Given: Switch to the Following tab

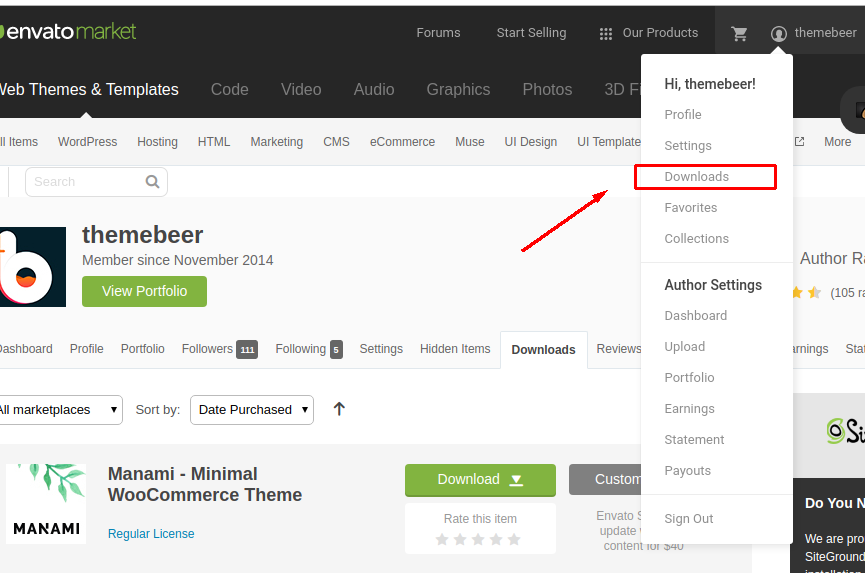Looking at the screenshot, I should tap(301, 349).
